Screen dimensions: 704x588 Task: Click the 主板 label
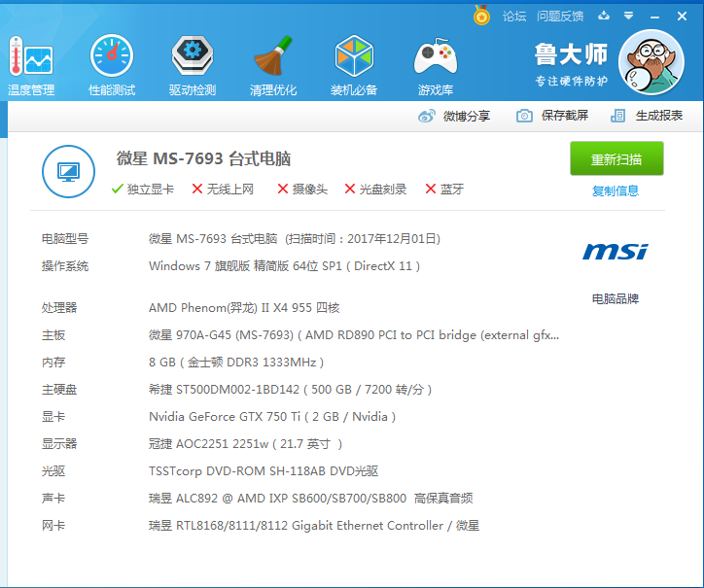[x=53, y=335]
